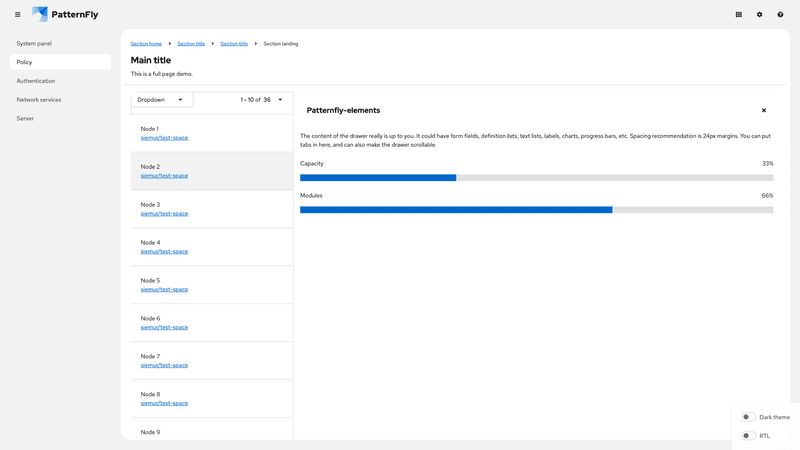Image resolution: width=800 pixels, height=450 pixels.
Task: Open the help question mark icon
Action: [780, 15]
